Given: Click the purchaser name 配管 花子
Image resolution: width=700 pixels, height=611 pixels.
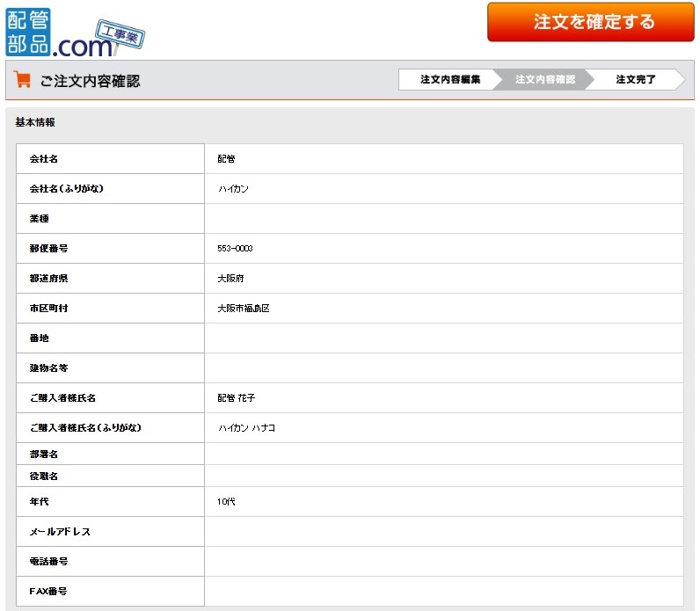Looking at the screenshot, I should 237,398.
